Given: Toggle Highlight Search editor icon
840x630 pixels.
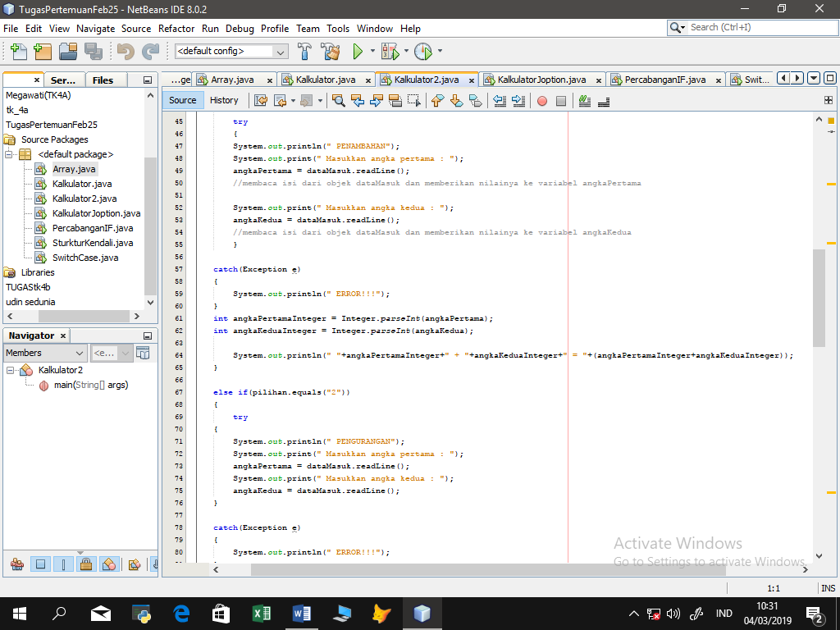Looking at the screenshot, I should coord(395,100).
